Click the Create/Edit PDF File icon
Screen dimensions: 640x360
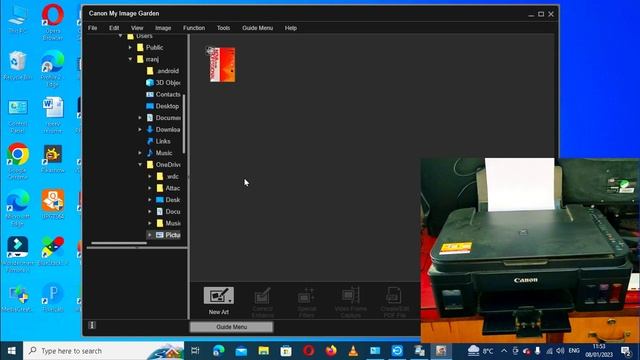394,296
